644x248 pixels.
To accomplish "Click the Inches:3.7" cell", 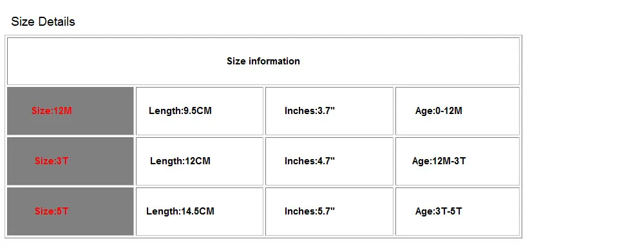I will [329, 111].
